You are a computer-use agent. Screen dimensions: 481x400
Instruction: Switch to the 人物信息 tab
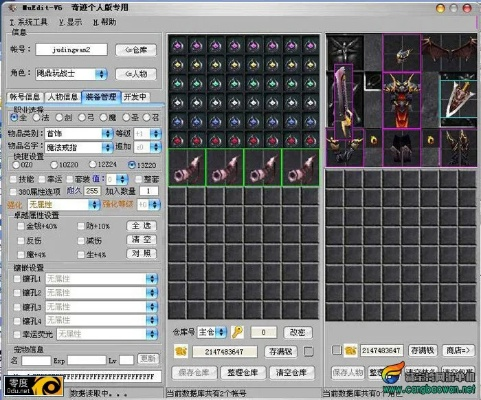click(63, 97)
